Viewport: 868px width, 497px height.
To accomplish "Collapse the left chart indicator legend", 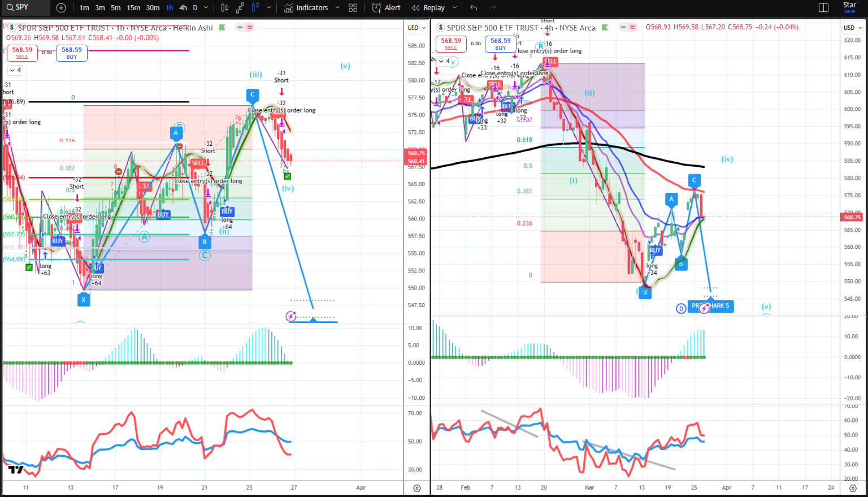I will pyautogui.click(x=15, y=70).
